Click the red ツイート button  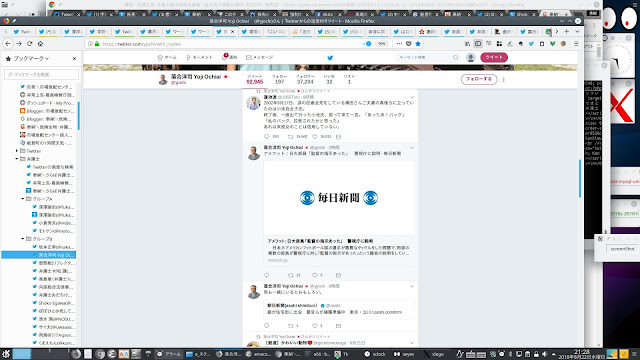coord(494,58)
